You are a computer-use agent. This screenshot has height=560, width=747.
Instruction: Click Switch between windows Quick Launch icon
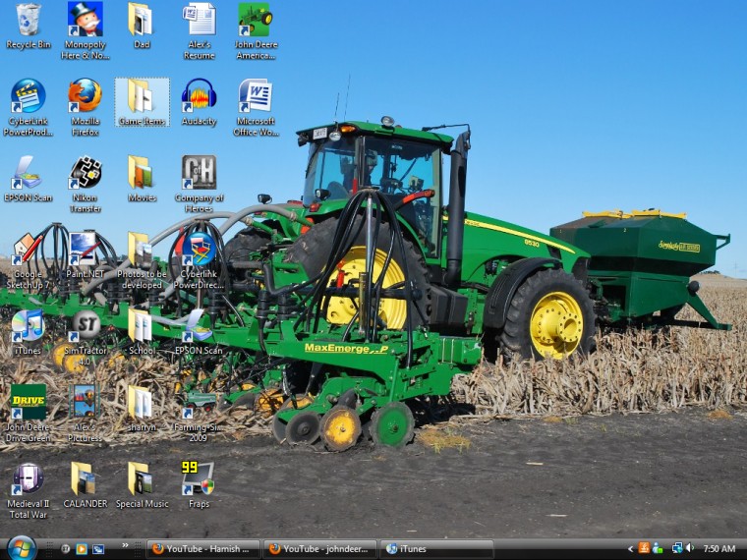98,549
